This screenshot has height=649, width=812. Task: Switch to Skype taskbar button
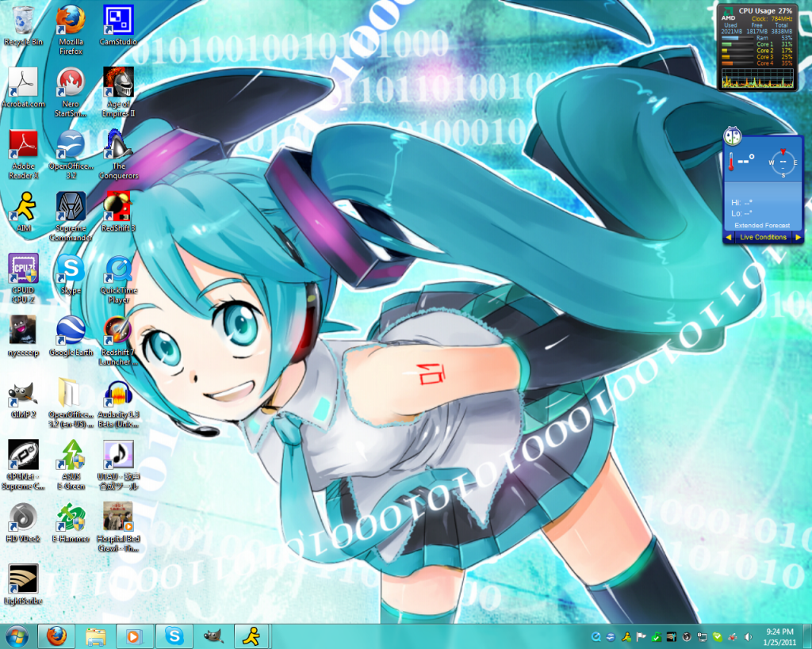[174, 636]
